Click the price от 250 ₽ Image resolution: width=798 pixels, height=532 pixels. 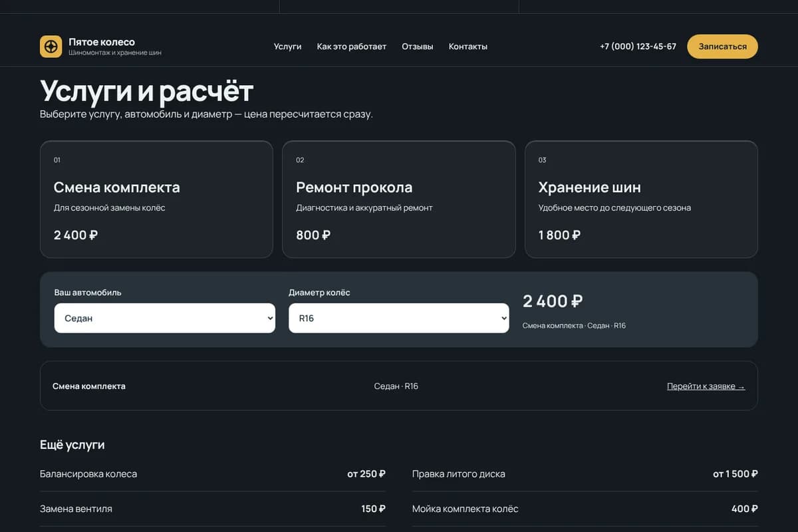click(366, 474)
